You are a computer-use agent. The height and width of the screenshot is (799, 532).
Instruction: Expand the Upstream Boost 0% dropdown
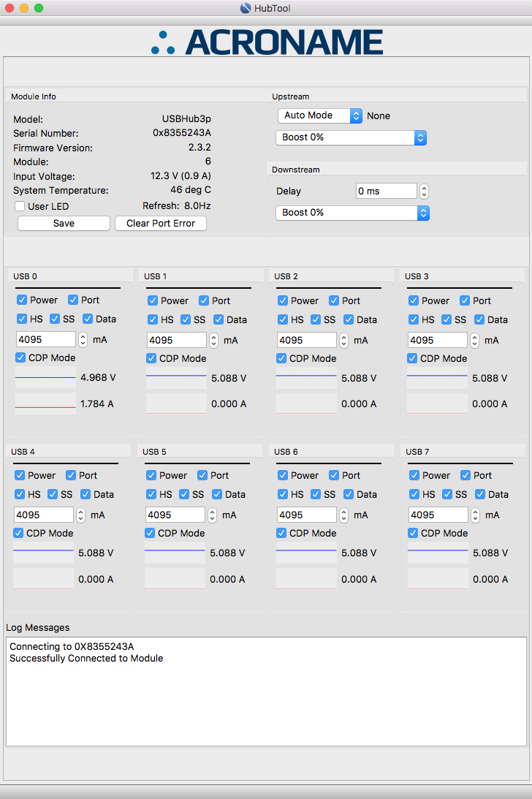tap(351, 137)
